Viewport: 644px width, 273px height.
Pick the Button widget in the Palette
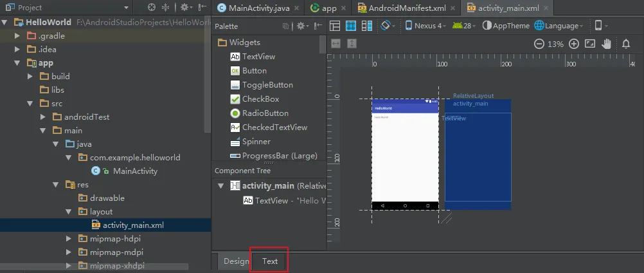tap(249, 71)
